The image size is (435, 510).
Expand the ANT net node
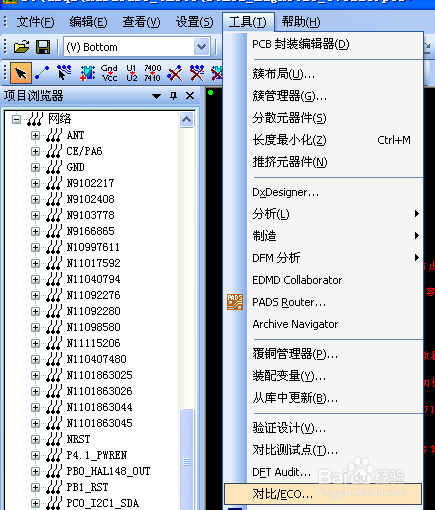[35, 135]
